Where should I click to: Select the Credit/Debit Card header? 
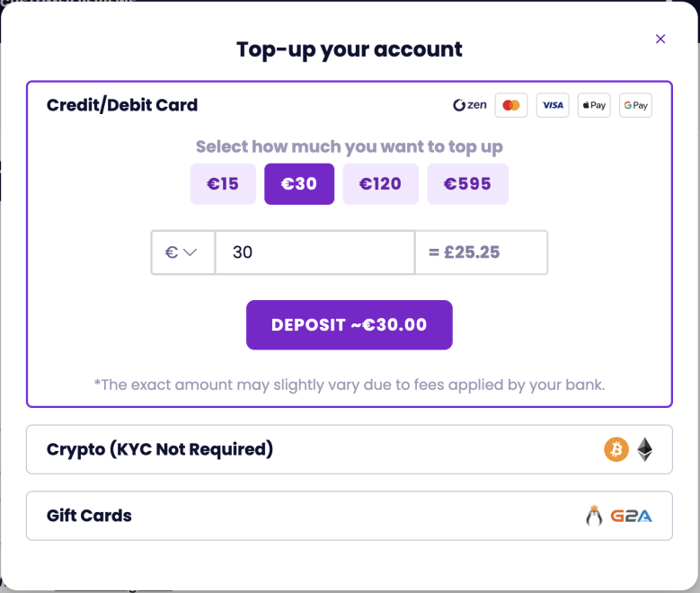pos(122,105)
